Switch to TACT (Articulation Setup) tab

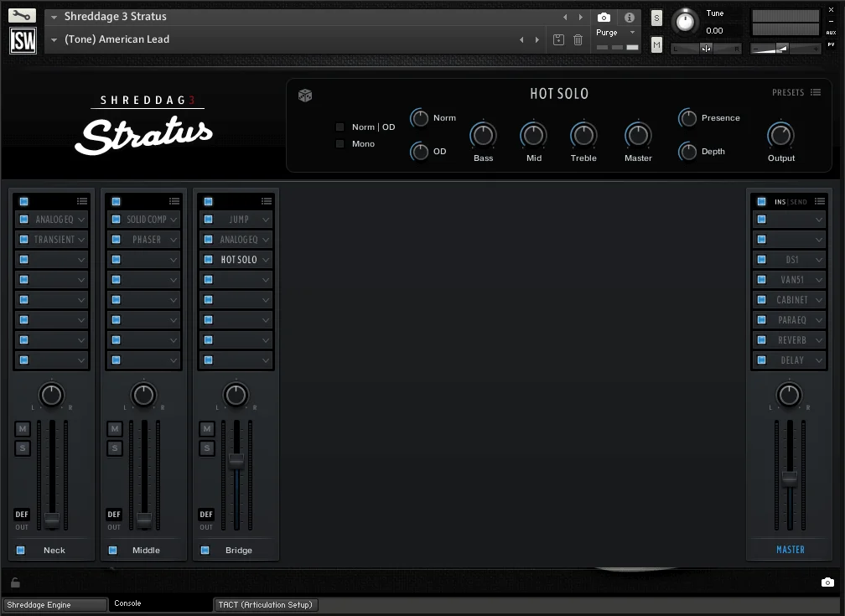(x=266, y=604)
